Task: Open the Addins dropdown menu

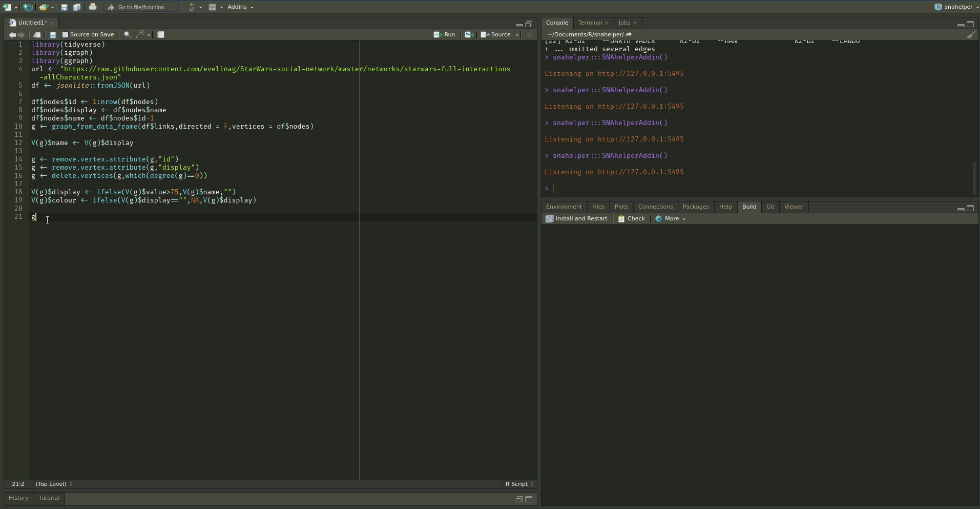Action: coord(240,7)
